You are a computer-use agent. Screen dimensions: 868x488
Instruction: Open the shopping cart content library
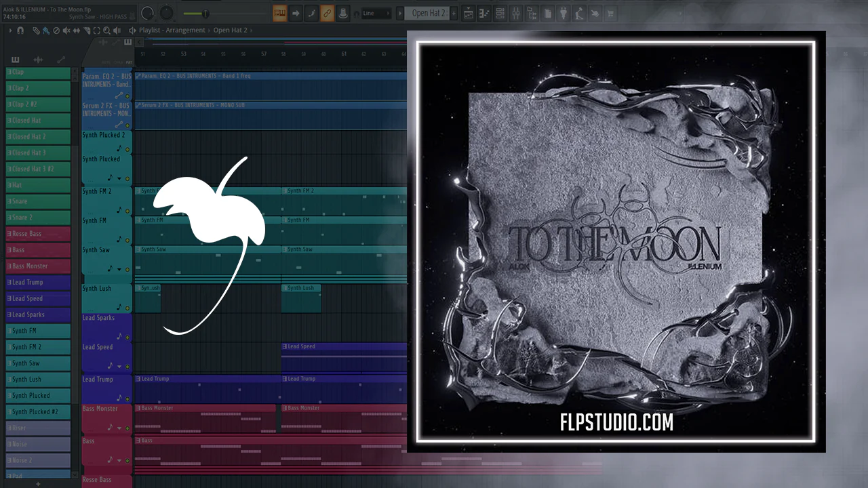click(610, 13)
